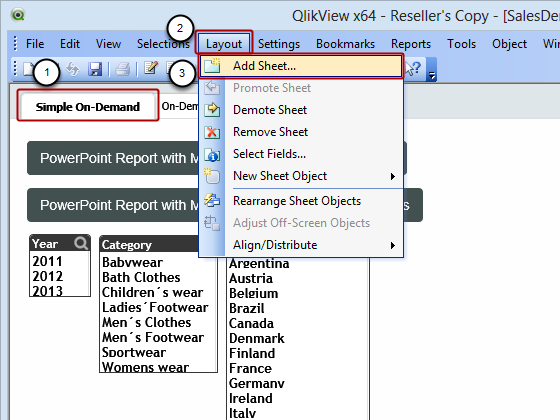Open the Selections menu
Viewport: 560px width, 420px height.
[163, 44]
